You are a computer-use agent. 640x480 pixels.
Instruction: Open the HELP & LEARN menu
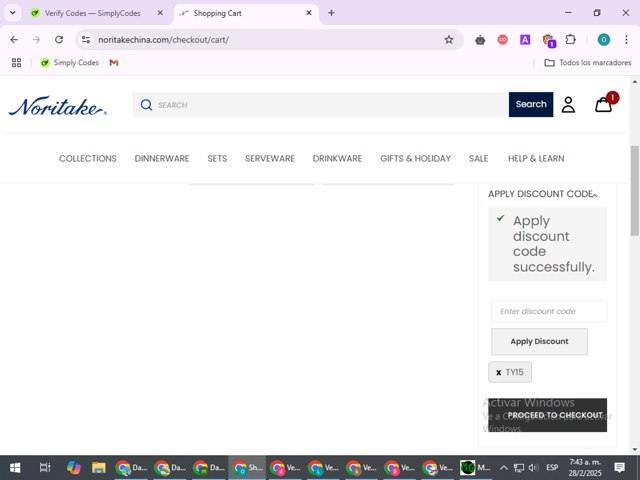[x=536, y=158]
